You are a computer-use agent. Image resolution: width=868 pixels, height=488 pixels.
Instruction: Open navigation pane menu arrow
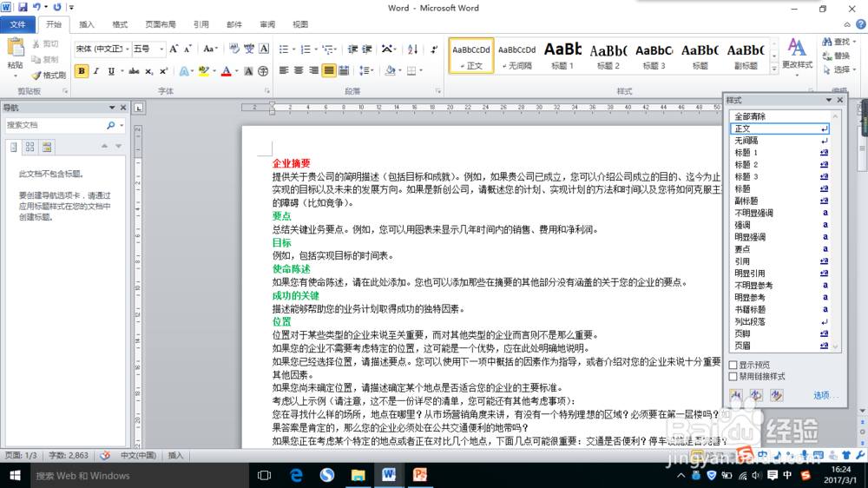112,108
